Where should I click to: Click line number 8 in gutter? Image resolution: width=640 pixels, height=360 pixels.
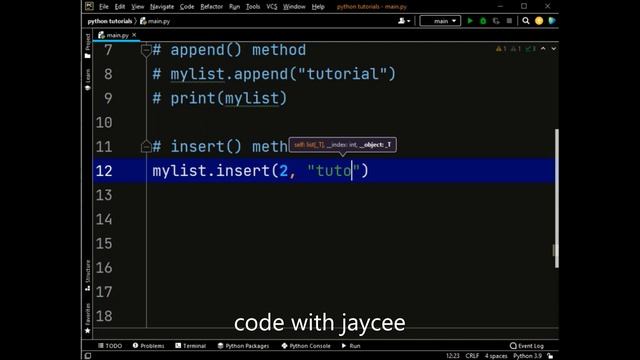(x=108, y=74)
